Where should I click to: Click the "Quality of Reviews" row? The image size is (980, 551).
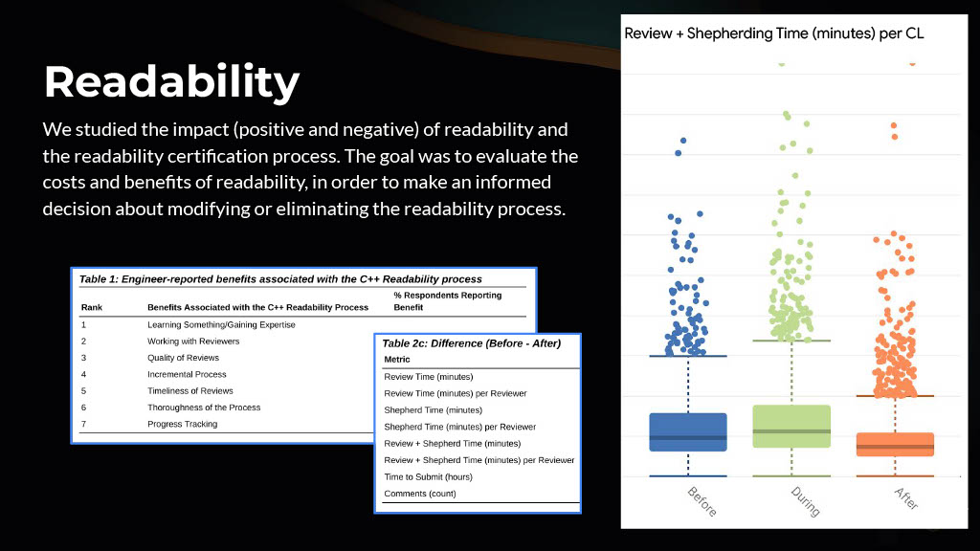click(183, 358)
